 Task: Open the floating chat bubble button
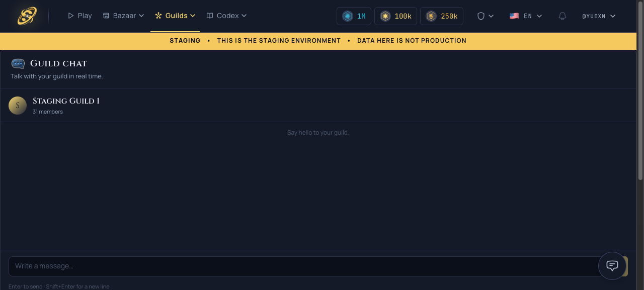point(612,266)
